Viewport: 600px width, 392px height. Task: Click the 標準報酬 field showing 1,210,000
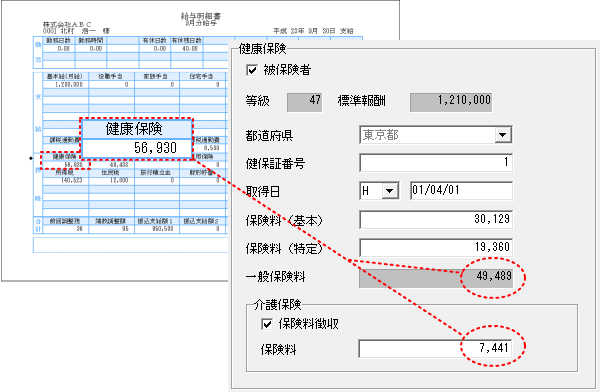tap(451, 101)
